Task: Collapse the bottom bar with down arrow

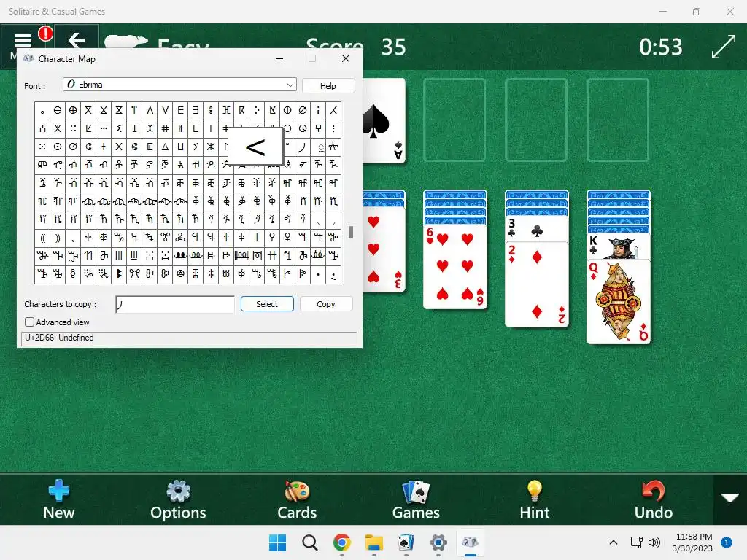Action: point(729,499)
